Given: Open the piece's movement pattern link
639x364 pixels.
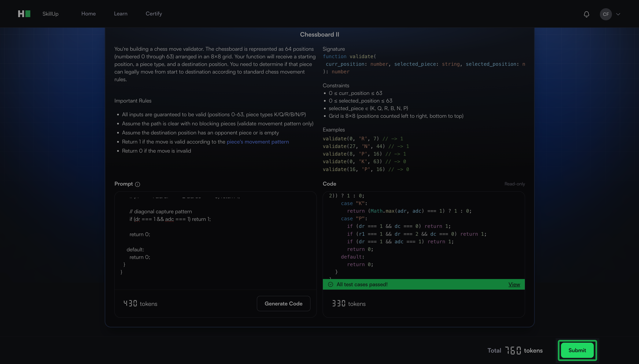Looking at the screenshot, I should coord(258,142).
